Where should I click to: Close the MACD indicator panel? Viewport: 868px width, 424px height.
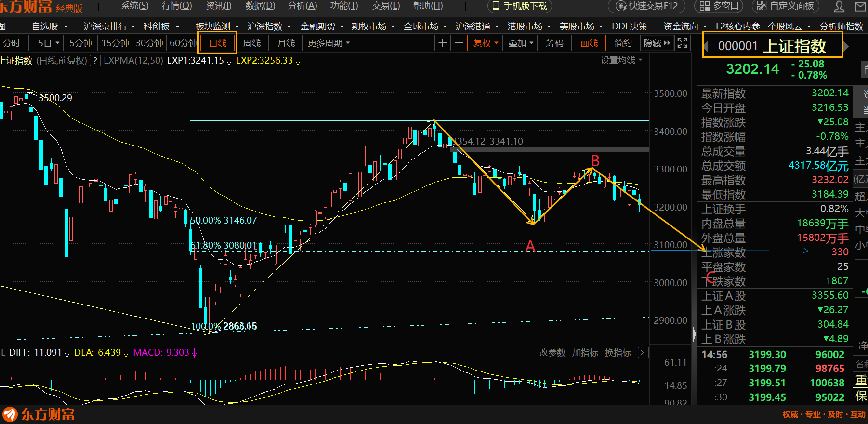(x=643, y=353)
